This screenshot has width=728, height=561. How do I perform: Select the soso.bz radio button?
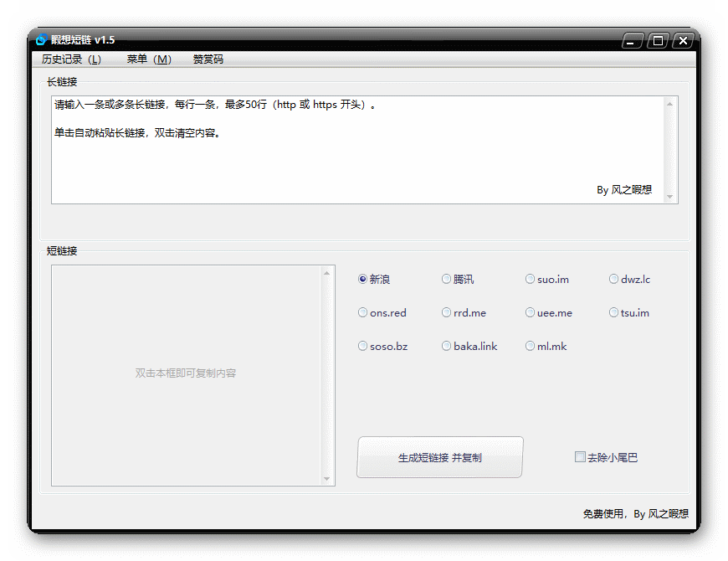coord(363,347)
